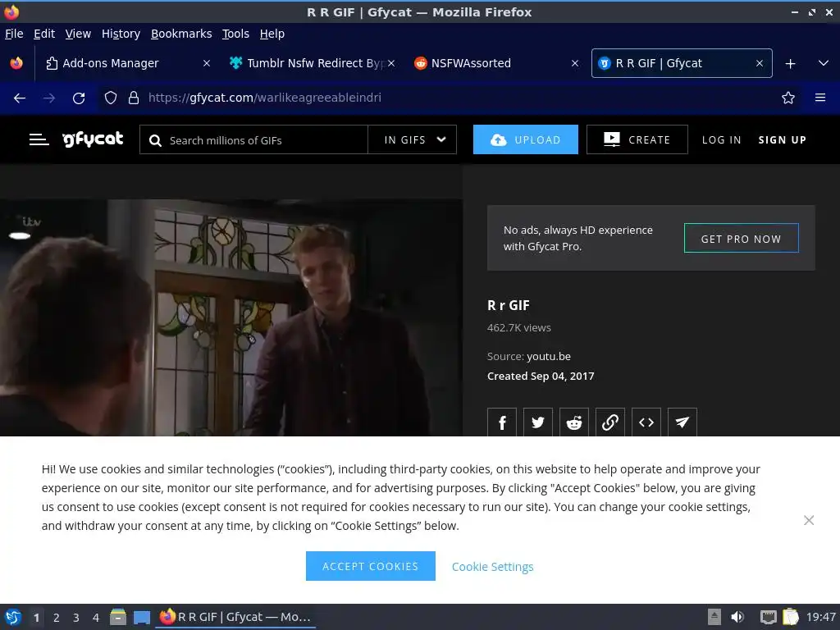The image size is (840, 630).
Task: Switch to workspace 2
Action: tap(57, 618)
